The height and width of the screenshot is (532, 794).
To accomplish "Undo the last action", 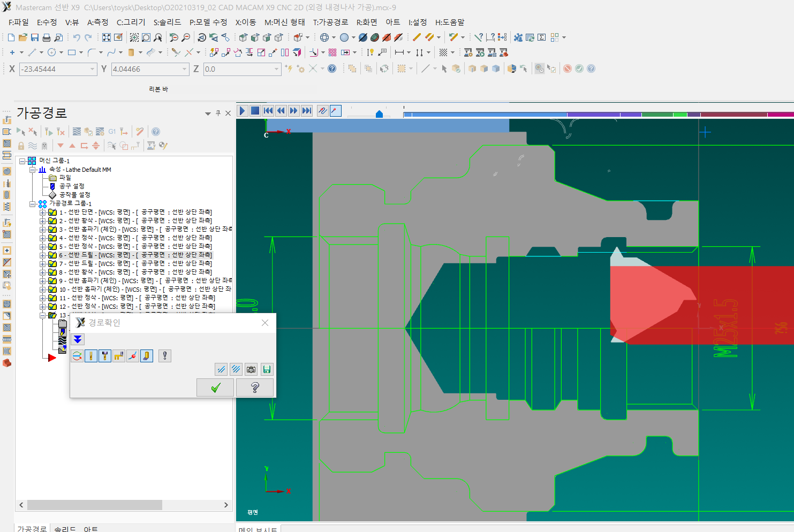I will (77, 37).
